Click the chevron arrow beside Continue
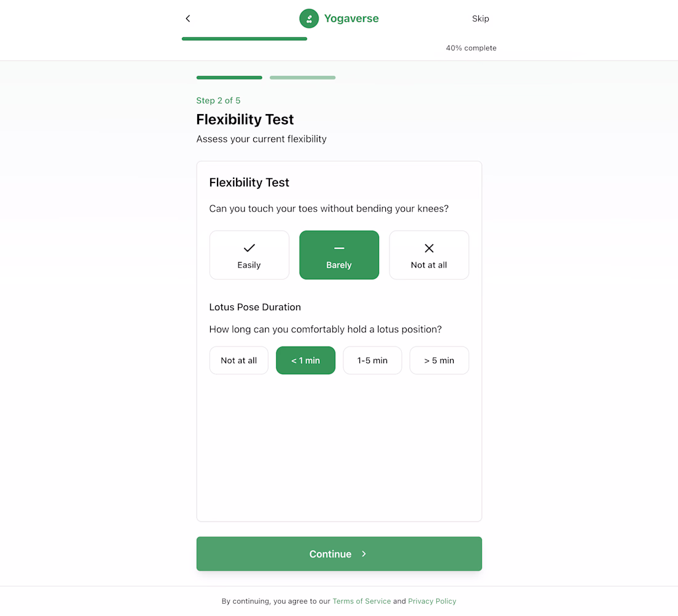This screenshot has height=616, width=678. tap(364, 554)
